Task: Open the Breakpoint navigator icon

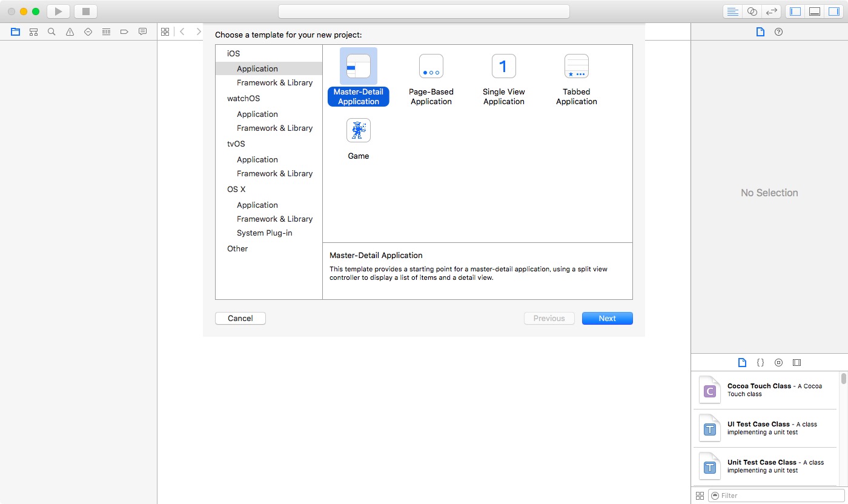Action: 124,31
